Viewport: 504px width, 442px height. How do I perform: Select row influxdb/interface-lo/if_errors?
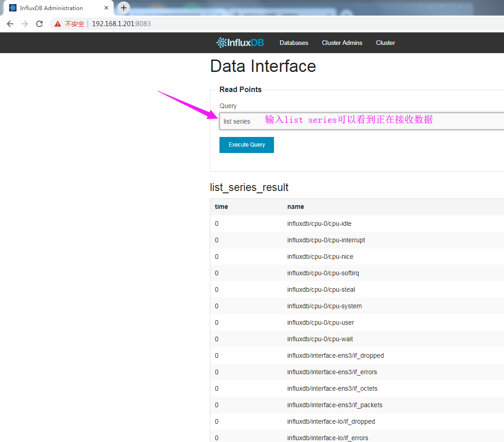pyautogui.click(x=357, y=436)
